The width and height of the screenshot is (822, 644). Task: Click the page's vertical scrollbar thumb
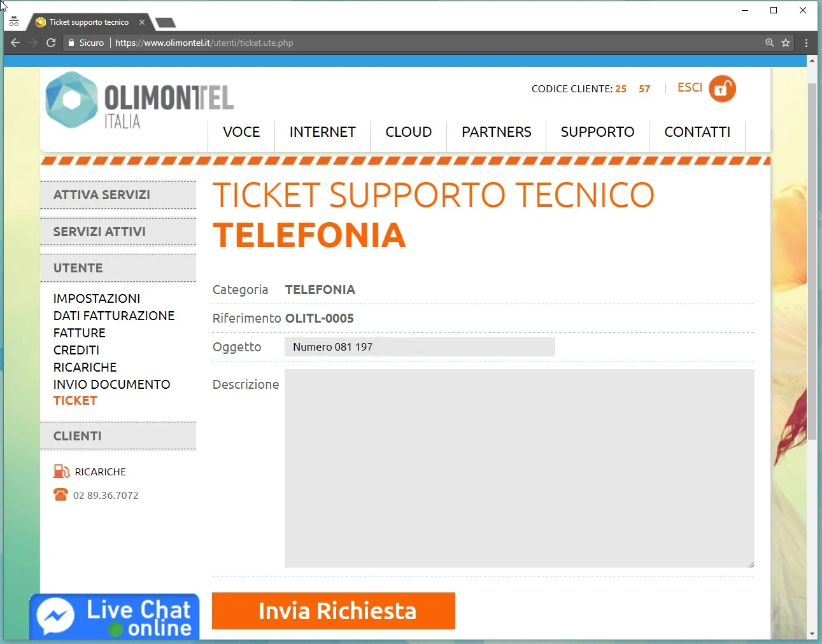click(x=812, y=261)
